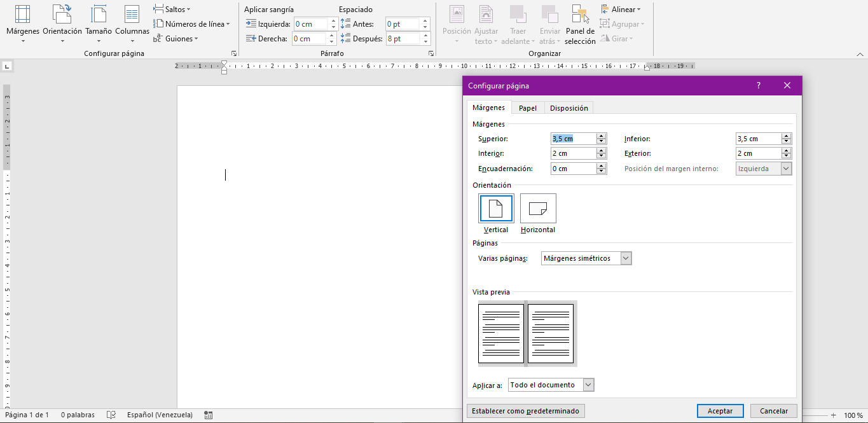Image resolution: width=868 pixels, height=423 pixels.
Task: Click the proofing book icon in status bar
Action: (x=111, y=415)
